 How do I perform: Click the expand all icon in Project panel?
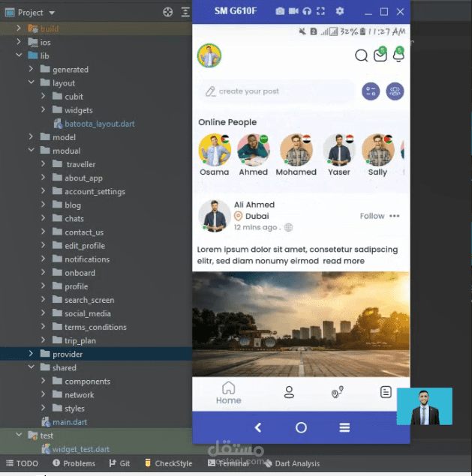pos(185,12)
